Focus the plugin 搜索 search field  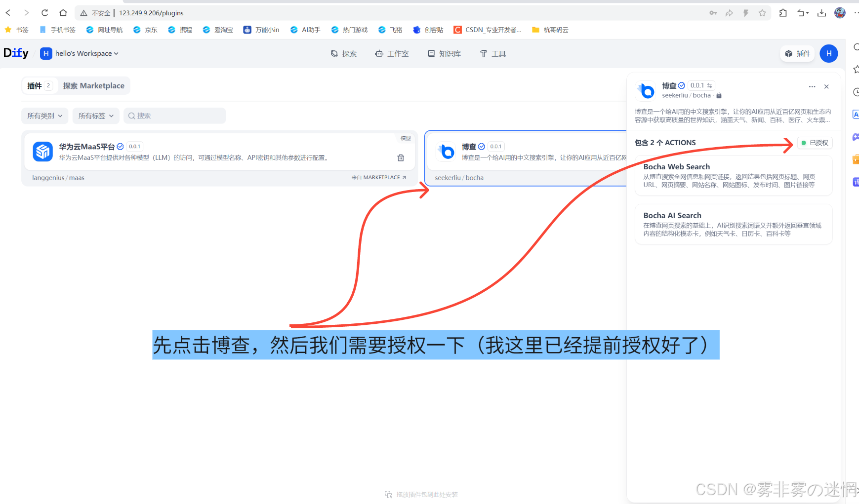click(x=174, y=116)
